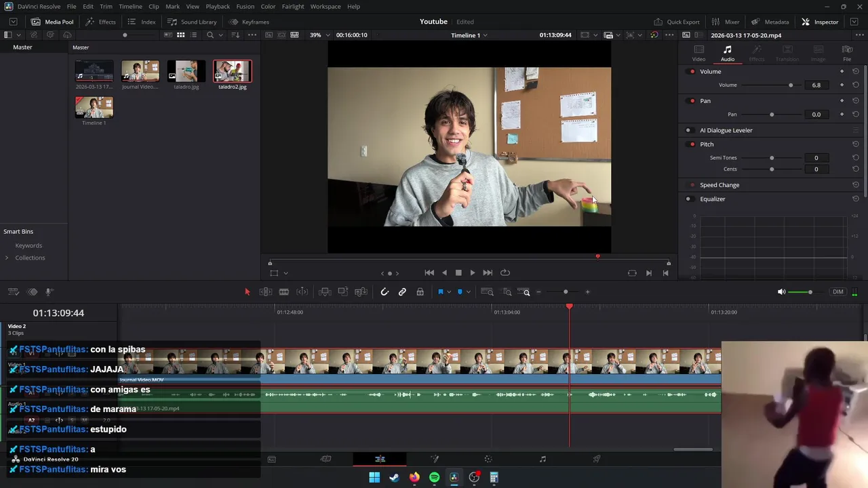
Task: Open the flag color dropdown arrow
Action: click(x=449, y=292)
